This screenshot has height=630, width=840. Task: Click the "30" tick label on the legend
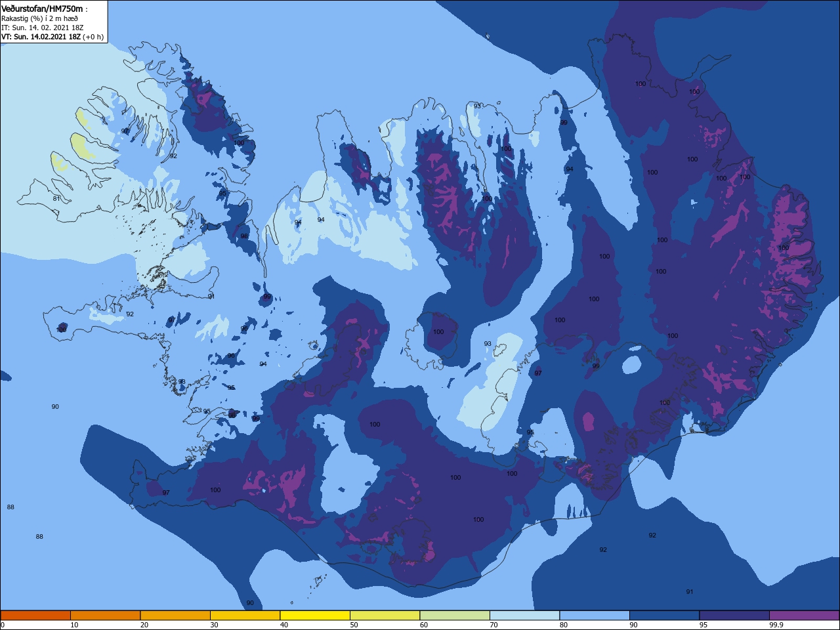coord(214,625)
